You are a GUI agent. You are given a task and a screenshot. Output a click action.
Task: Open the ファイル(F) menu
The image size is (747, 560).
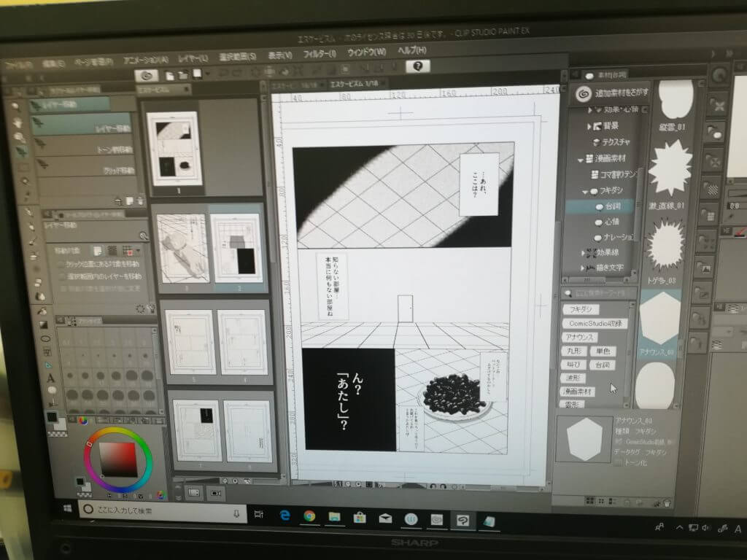[x=18, y=64]
